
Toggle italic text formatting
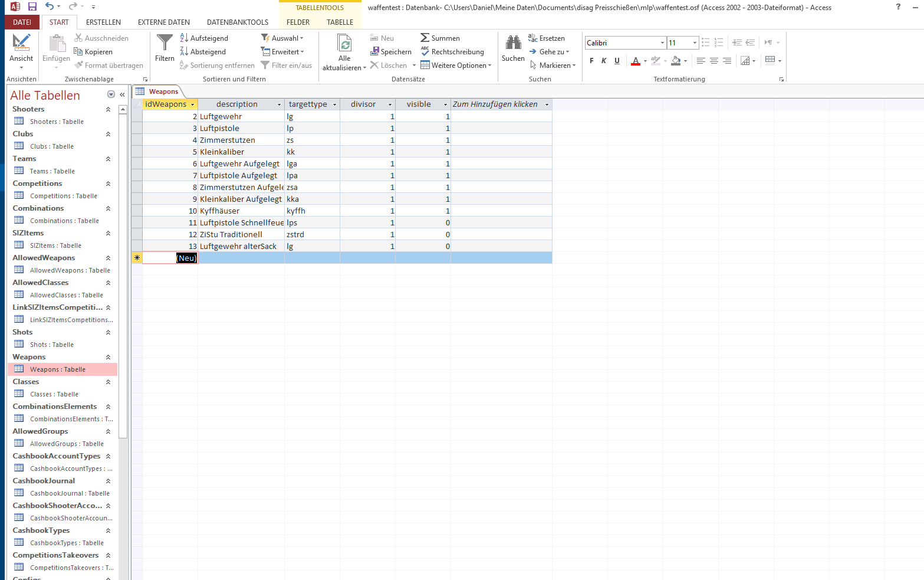[x=604, y=61]
